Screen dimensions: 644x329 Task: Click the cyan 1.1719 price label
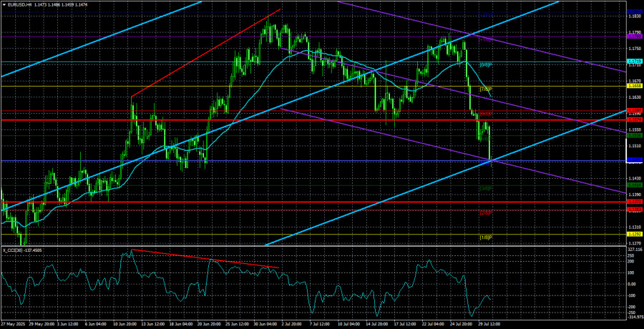633,62
